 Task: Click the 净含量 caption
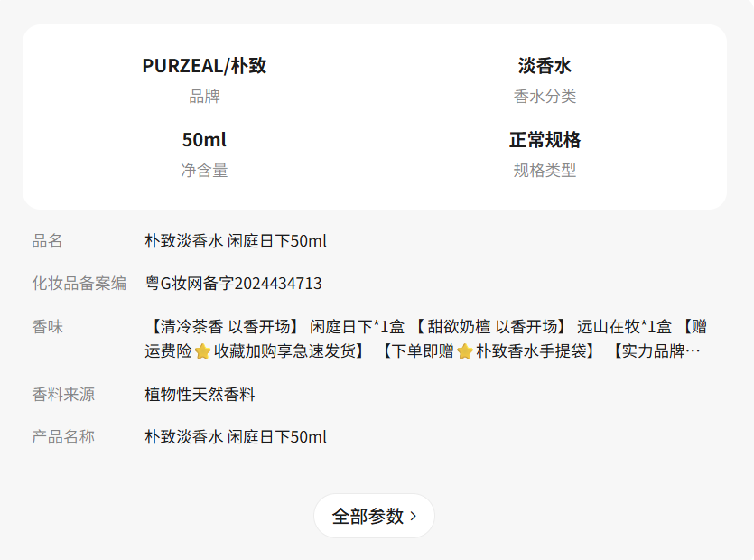coord(204,170)
